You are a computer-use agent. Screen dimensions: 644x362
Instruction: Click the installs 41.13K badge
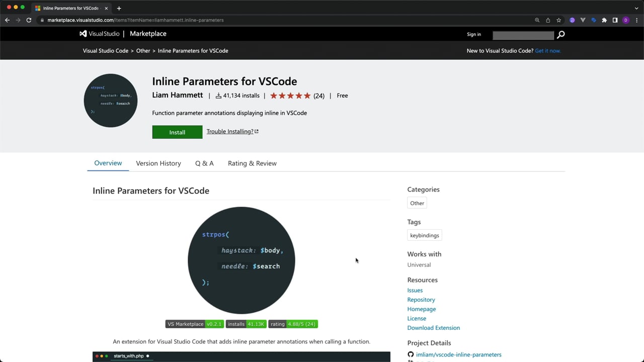tap(246, 324)
